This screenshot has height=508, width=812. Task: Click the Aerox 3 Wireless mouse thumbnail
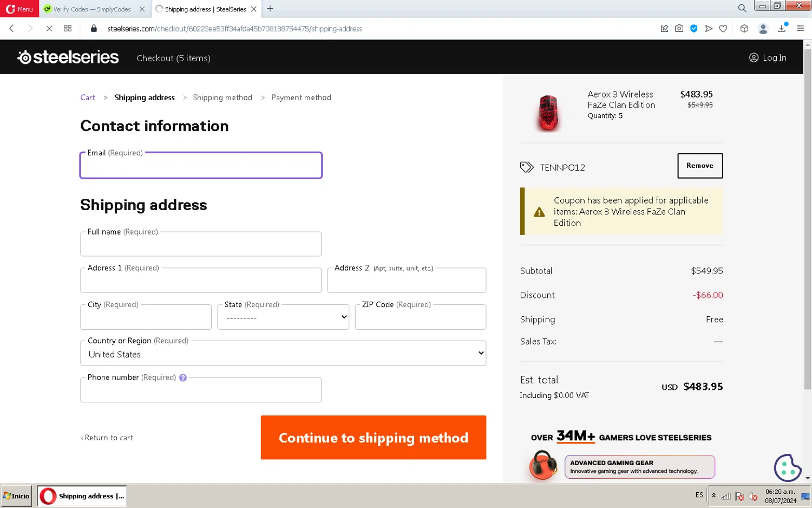pyautogui.click(x=548, y=112)
